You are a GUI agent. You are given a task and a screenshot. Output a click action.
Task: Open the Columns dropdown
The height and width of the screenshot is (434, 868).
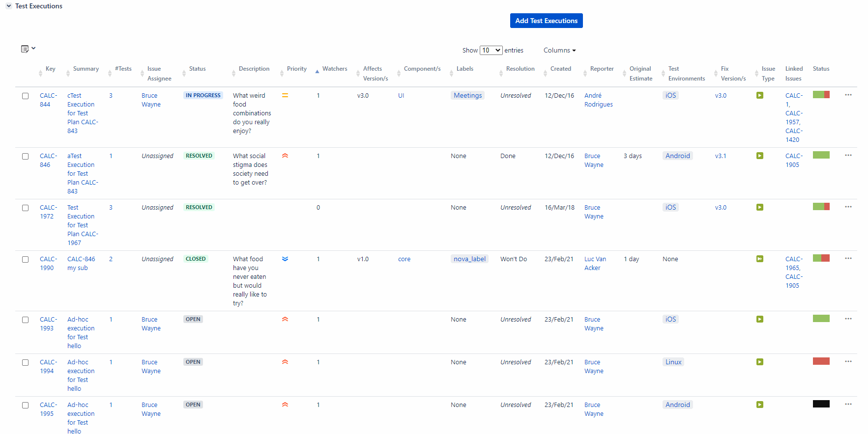(559, 50)
